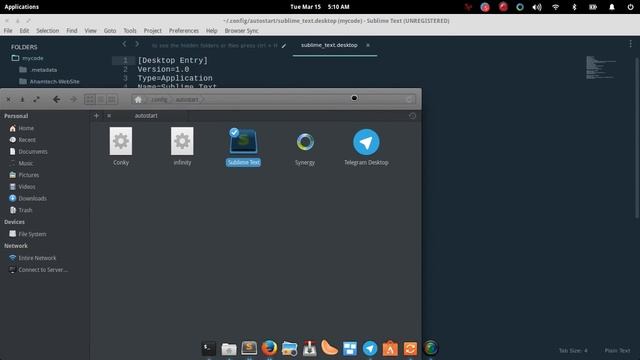The height and width of the screenshot is (360, 640).
Task: Open the tab history button in the file manager
Action: [x=412, y=116]
